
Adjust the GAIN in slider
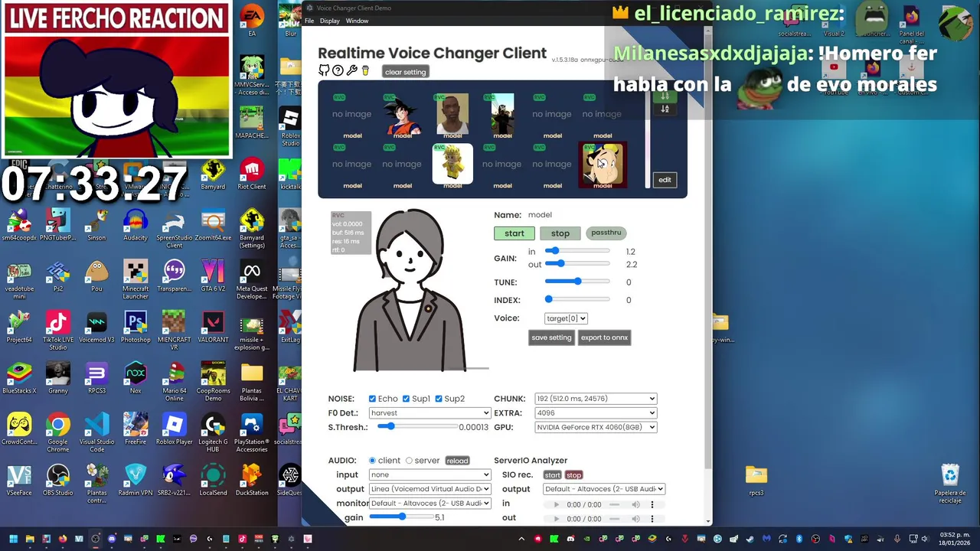[577, 251]
